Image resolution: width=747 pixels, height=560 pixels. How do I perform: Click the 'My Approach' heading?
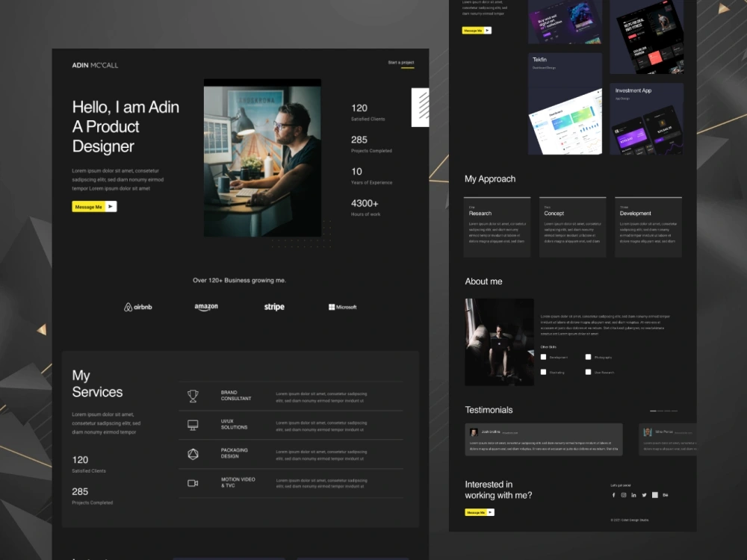point(490,179)
